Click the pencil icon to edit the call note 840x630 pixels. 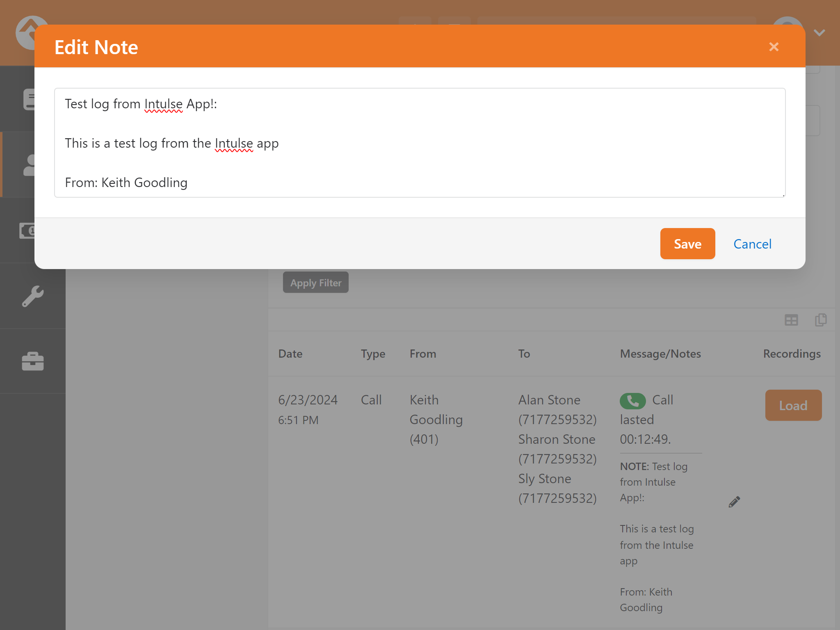click(734, 502)
